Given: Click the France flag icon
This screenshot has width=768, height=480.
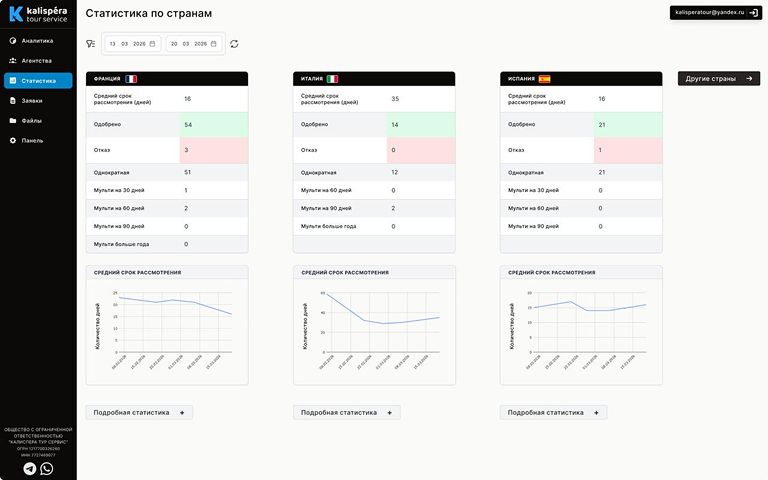Looking at the screenshot, I should click(131, 79).
